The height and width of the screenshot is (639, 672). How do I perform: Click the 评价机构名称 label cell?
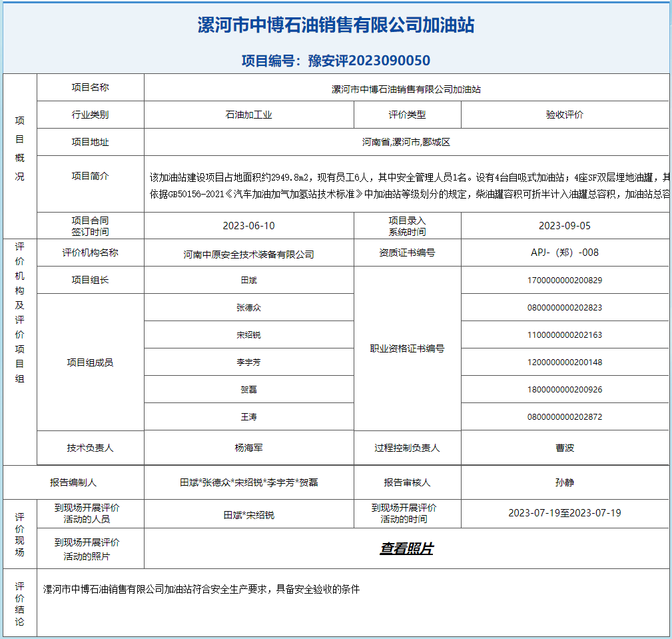[90, 253]
